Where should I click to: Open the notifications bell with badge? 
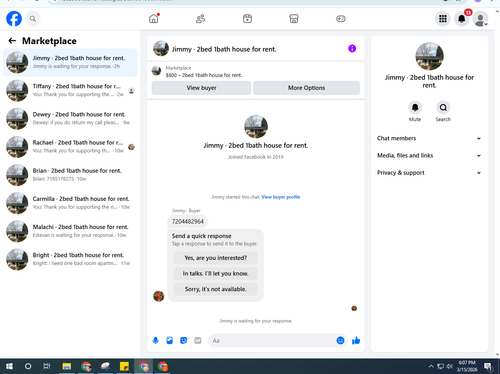pos(462,19)
